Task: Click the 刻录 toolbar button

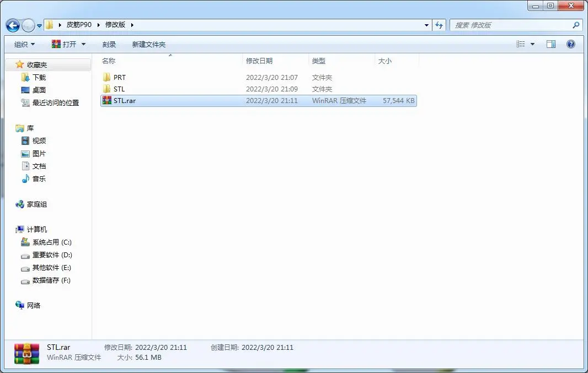Action: tap(109, 44)
